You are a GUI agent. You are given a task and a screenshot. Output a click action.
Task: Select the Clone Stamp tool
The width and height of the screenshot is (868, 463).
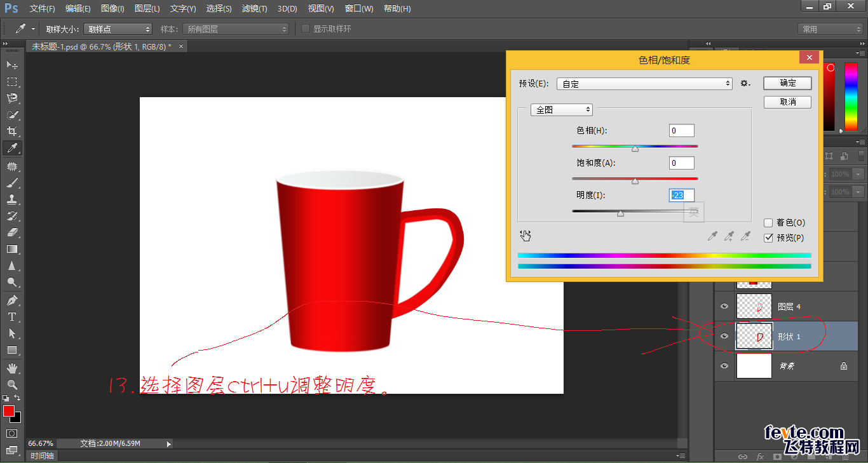click(12, 199)
